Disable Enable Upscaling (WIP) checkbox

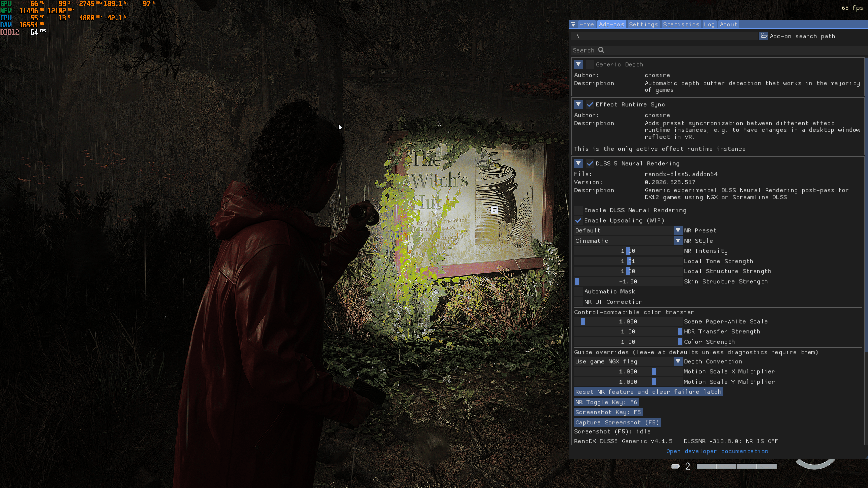click(578, 220)
